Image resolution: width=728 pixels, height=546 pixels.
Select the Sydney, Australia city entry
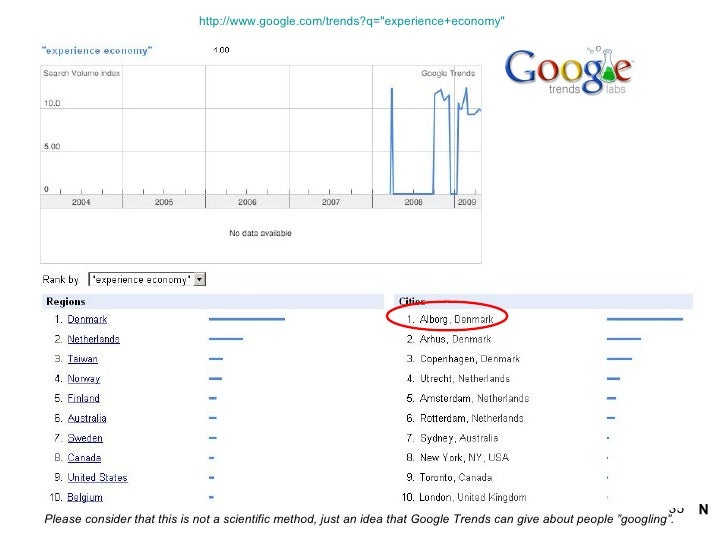pos(459,438)
